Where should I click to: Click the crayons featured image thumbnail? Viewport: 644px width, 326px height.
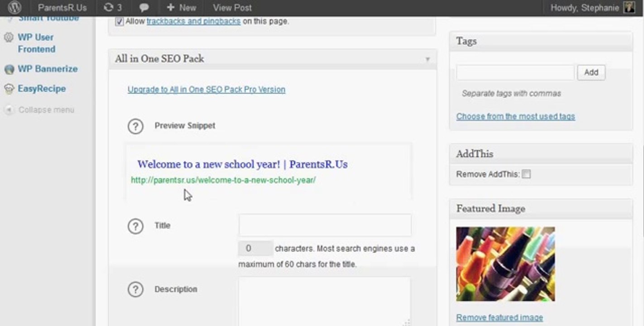pos(505,264)
